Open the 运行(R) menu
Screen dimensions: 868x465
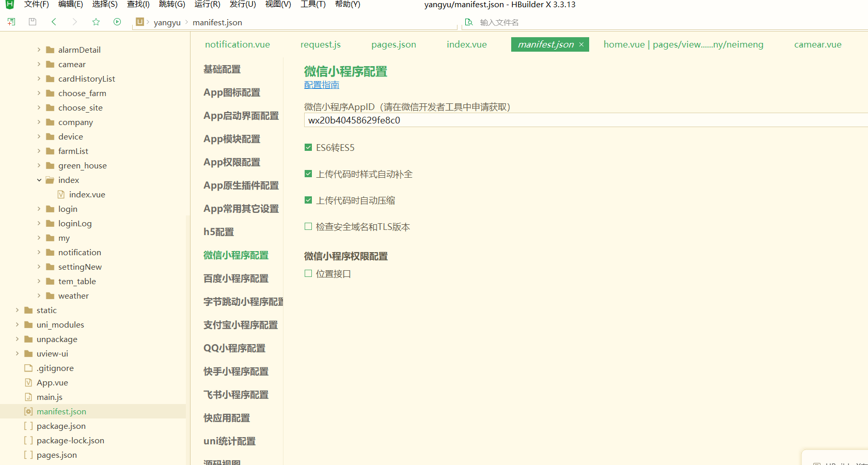pyautogui.click(x=208, y=5)
